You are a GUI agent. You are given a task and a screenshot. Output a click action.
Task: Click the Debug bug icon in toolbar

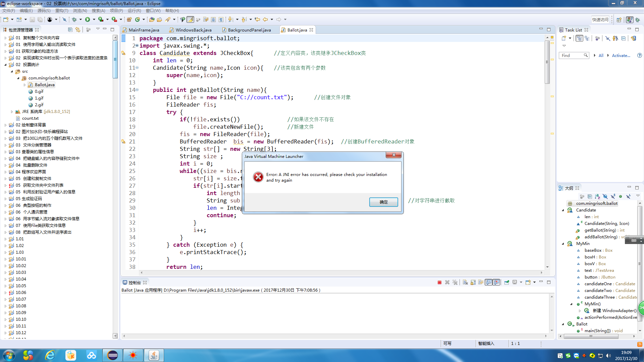(74, 19)
